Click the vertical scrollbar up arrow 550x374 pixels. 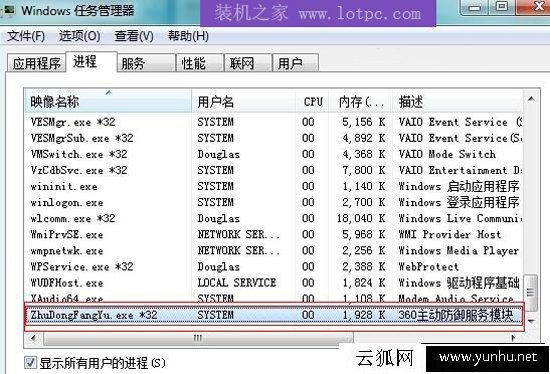pyautogui.click(x=531, y=100)
